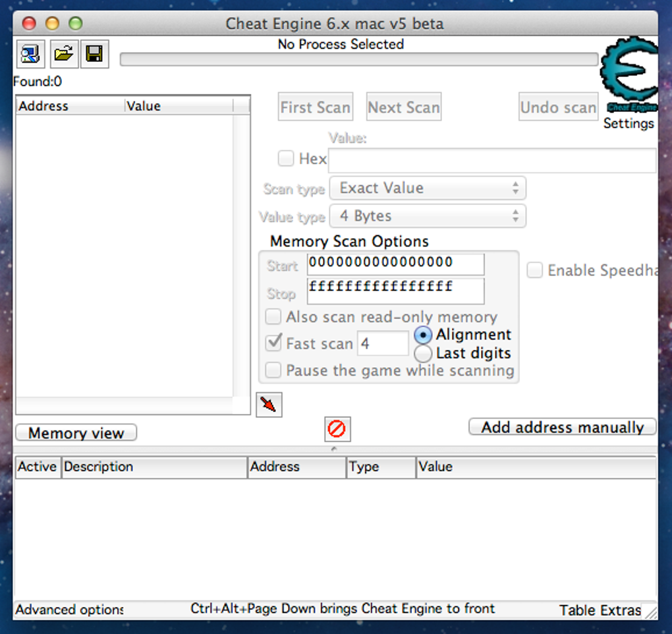
Task: Click the Address column header in results list
Action: tap(70, 106)
